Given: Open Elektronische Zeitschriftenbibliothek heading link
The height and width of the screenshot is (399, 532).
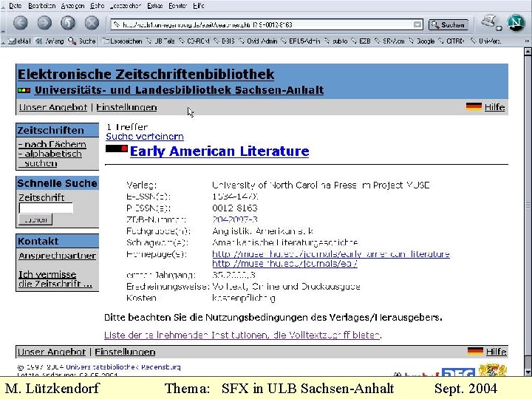Looking at the screenshot, I should 146,75.
